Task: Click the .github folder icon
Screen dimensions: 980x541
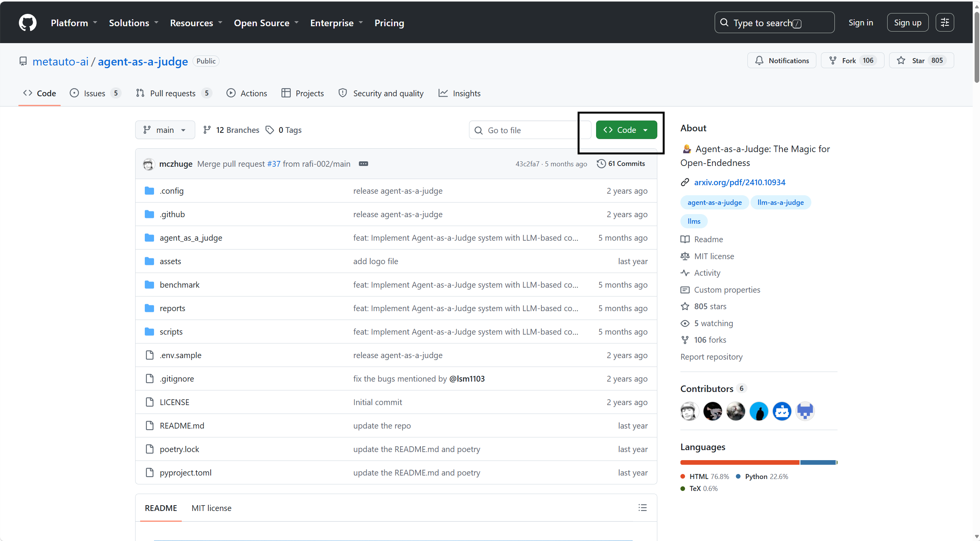Action: (149, 214)
